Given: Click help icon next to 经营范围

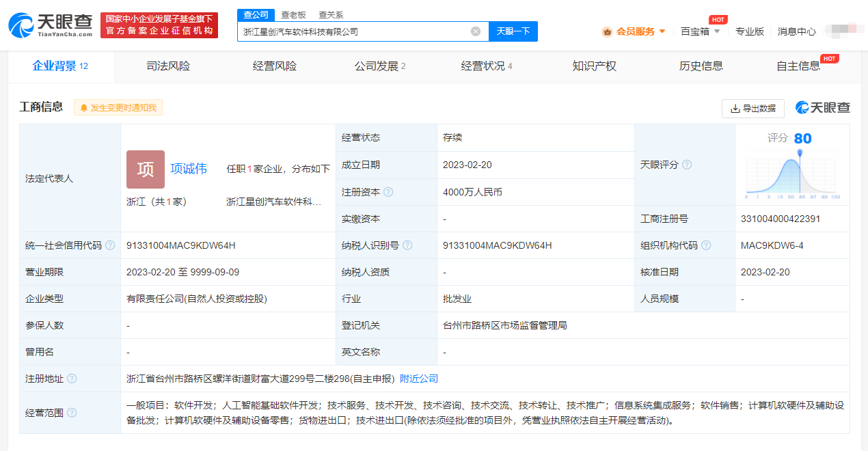Looking at the screenshot, I should coord(72,413).
